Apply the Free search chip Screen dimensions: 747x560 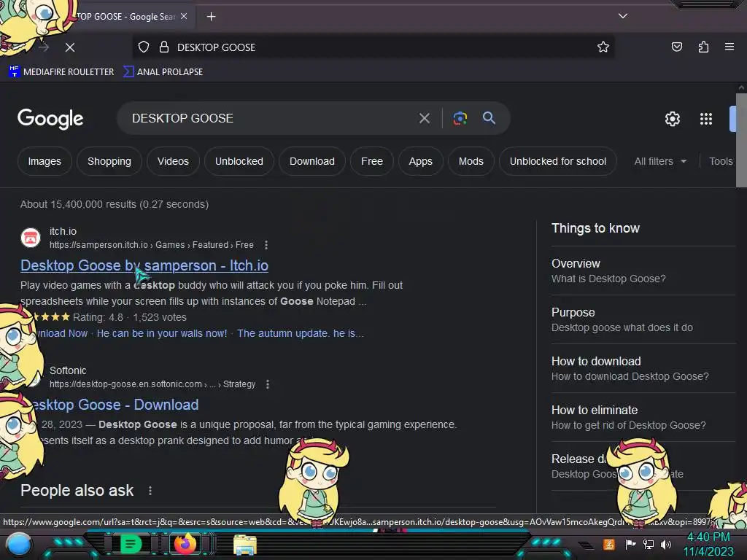tap(372, 161)
